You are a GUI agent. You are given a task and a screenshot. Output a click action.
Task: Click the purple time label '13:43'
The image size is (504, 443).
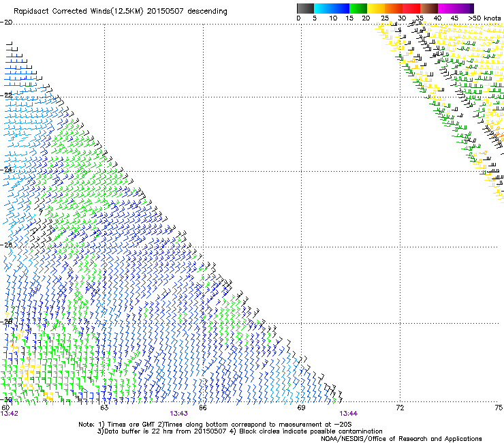tap(178, 414)
